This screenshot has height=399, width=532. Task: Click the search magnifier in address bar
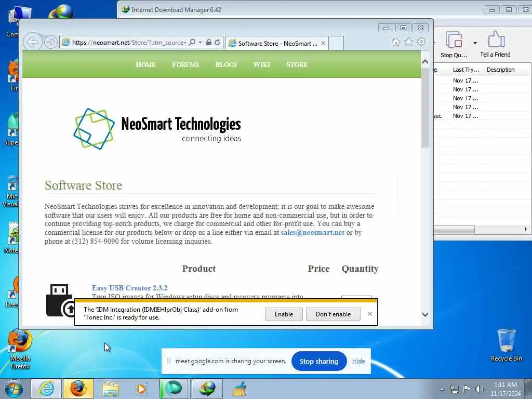(192, 43)
